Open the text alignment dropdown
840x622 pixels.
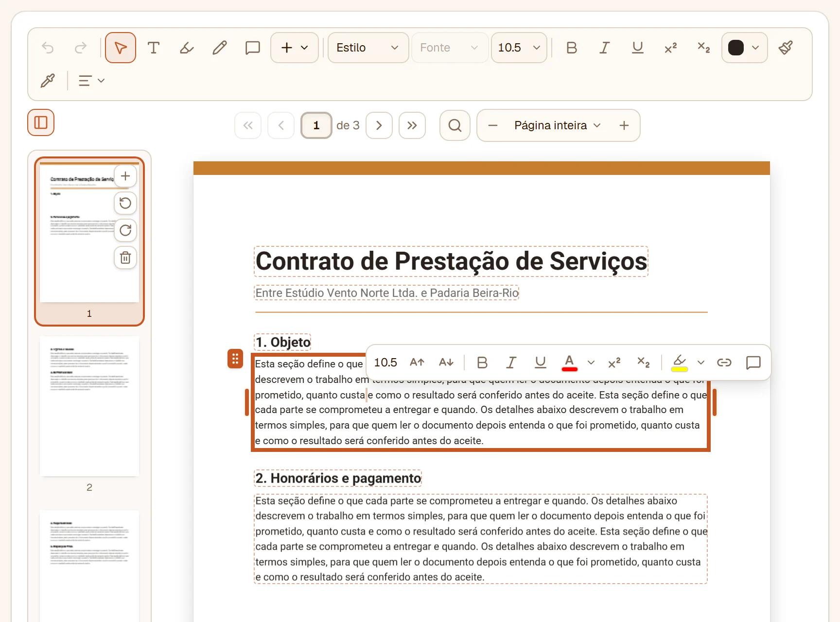92,81
